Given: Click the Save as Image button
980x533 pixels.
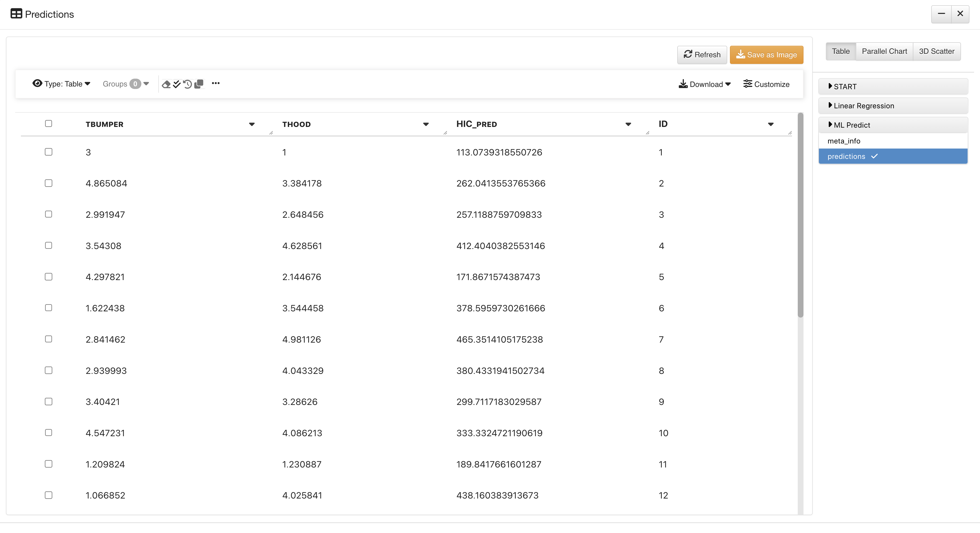Looking at the screenshot, I should click(766, 55).
